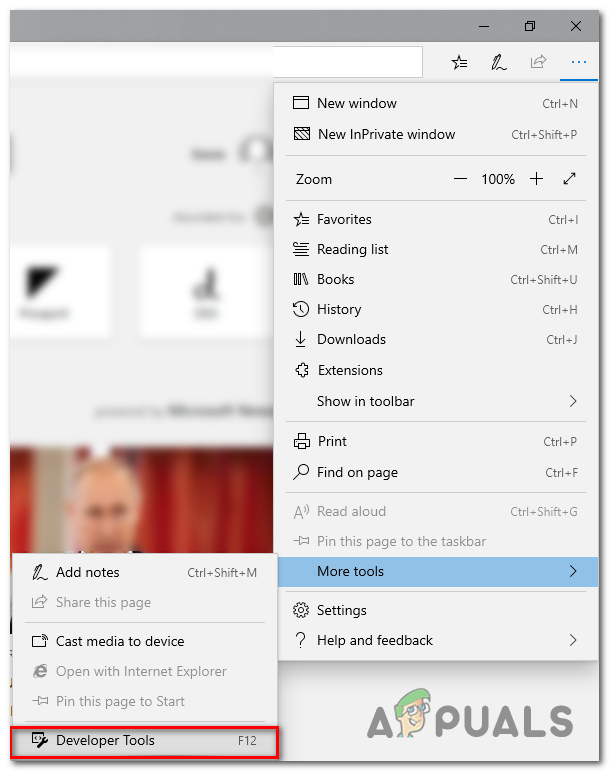
Task: Click the 100% zoom level value
Action: 498,179
